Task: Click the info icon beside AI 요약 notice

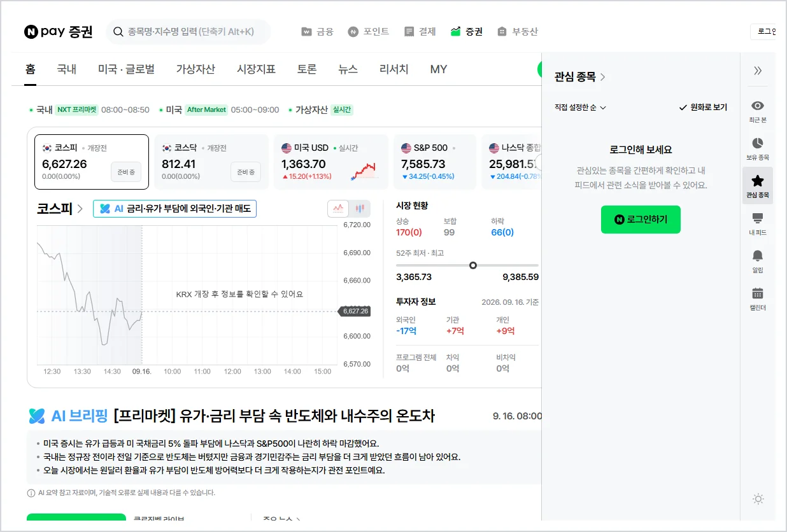Action: (x=31, y=493)
